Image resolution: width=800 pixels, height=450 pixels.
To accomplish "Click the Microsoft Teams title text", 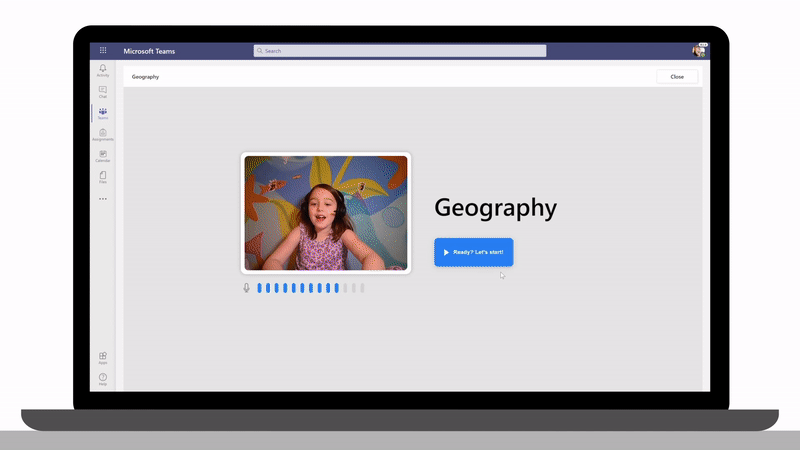I will pos(149,51).
